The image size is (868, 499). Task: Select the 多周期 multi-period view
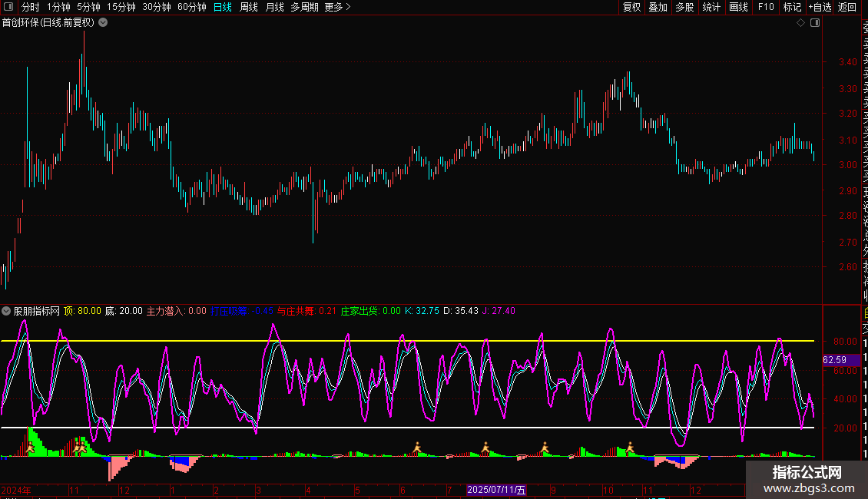point(304,7)
